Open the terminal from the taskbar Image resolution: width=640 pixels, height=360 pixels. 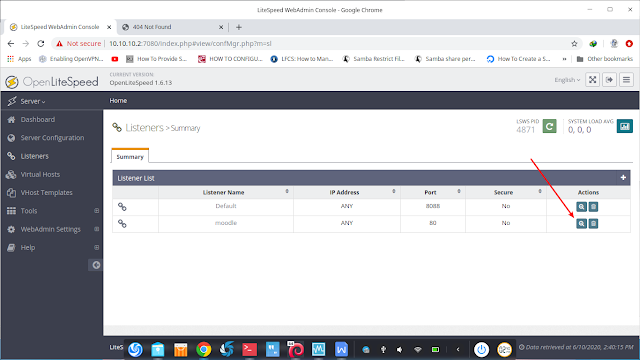(249, 349)
